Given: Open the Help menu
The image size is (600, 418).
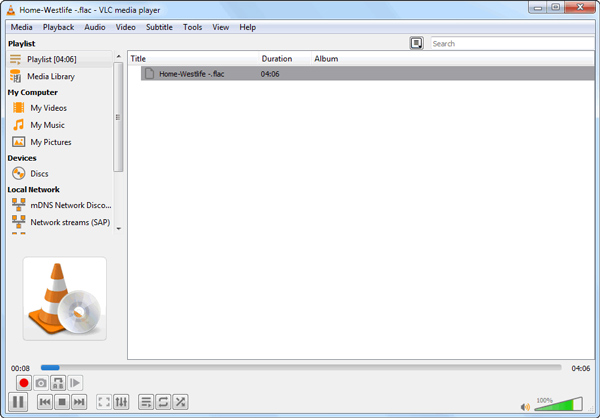Looking at the screenshot, I should point(248,27).
